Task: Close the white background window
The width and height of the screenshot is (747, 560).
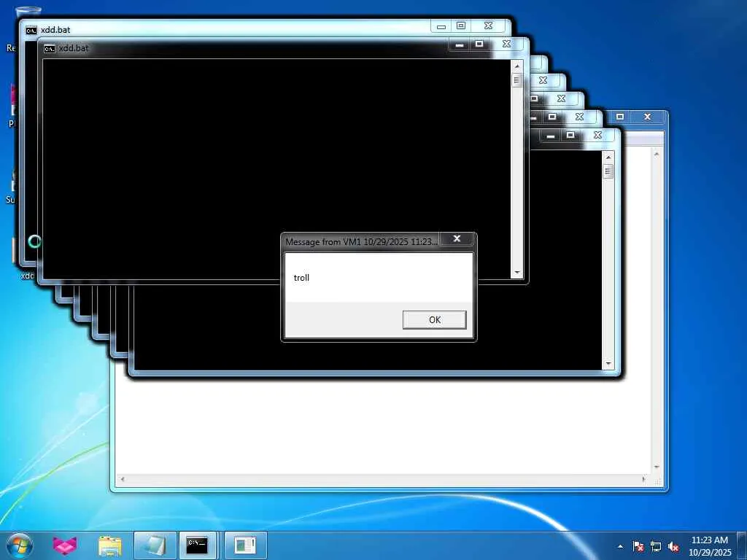Action: (x=647, y=117)
